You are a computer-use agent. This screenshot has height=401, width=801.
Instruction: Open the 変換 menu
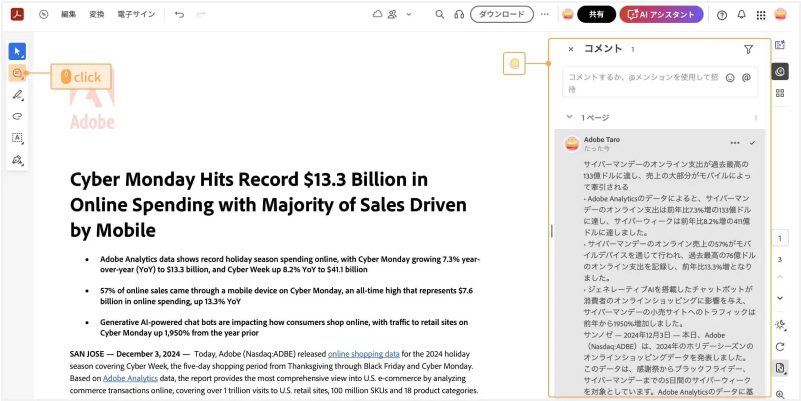97,14
